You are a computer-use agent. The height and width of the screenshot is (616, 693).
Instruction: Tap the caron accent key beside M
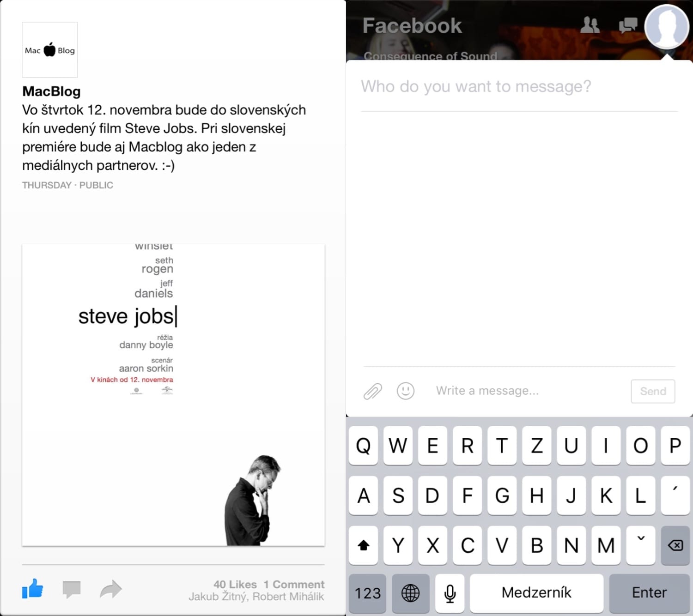pos(641,545)
